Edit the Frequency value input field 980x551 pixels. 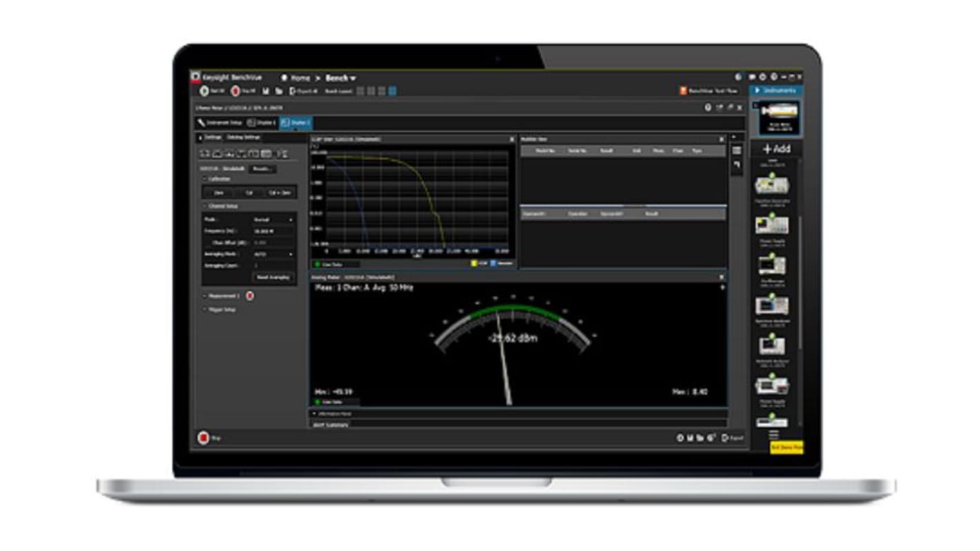[270, 231]
